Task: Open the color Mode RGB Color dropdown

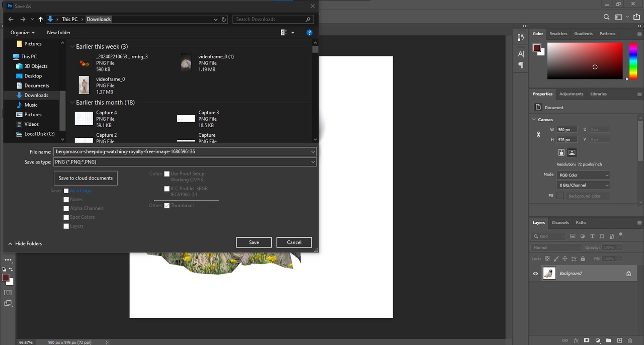Action: coord(583,175)
